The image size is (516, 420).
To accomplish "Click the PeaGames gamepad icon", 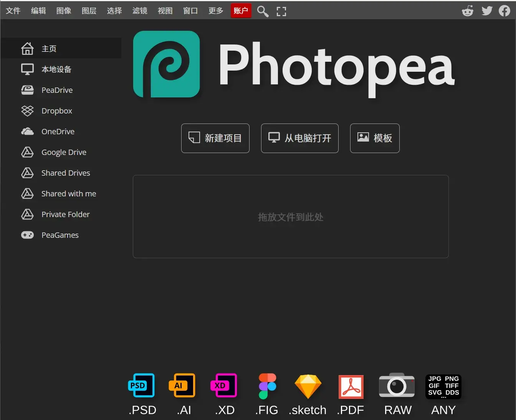I will 27,235.
